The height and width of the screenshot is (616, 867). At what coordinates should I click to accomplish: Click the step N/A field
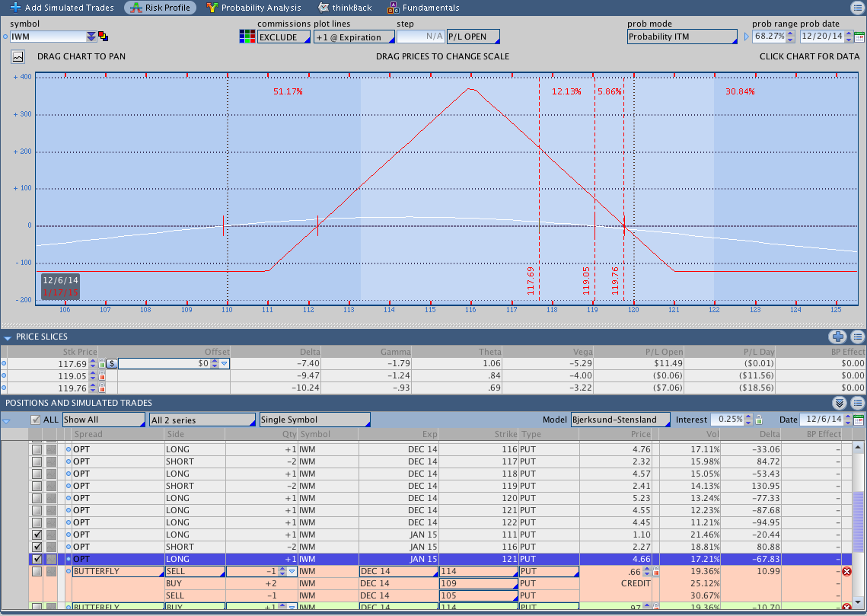tap(421, 37)
